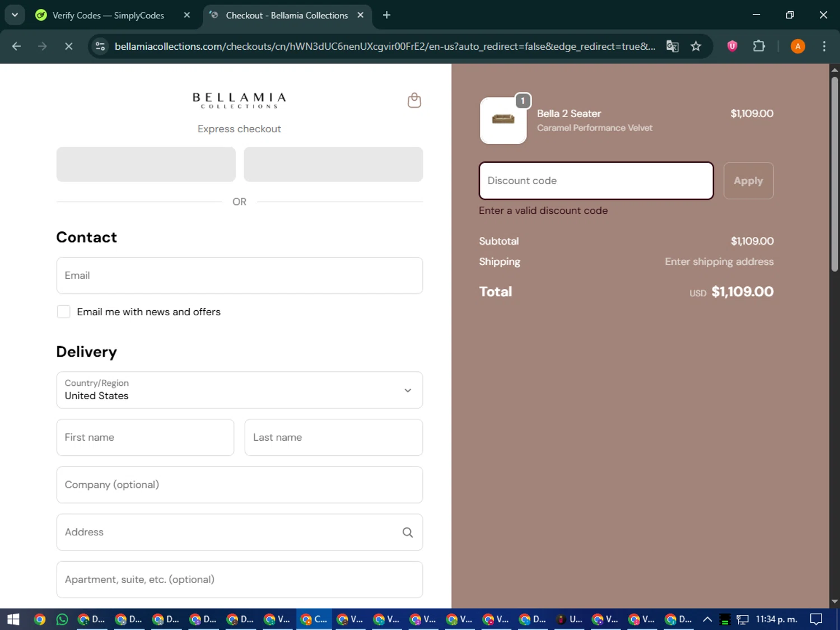Click the first express checkout button placeholder
Screen dimensions: 840x630
coord(146,165)
